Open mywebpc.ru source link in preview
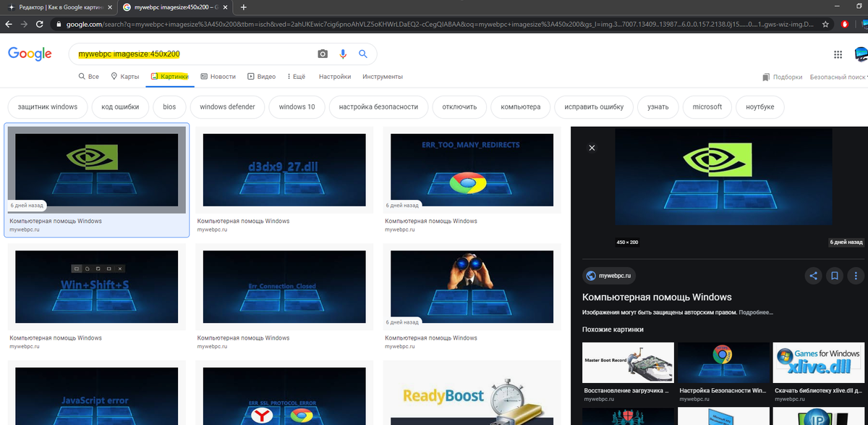 point(609,275)
